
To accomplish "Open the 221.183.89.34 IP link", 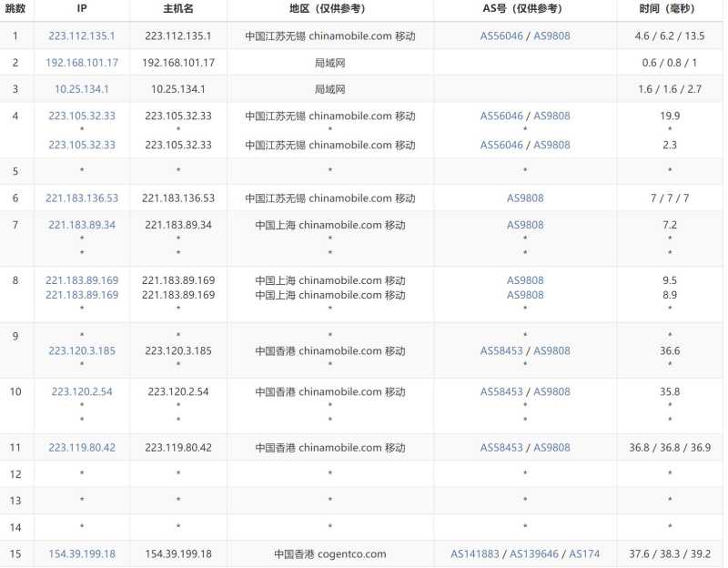I will pos(82,225).
